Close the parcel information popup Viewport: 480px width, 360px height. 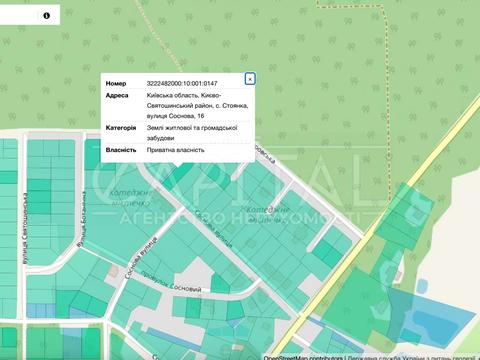click(x=250, y=79)
